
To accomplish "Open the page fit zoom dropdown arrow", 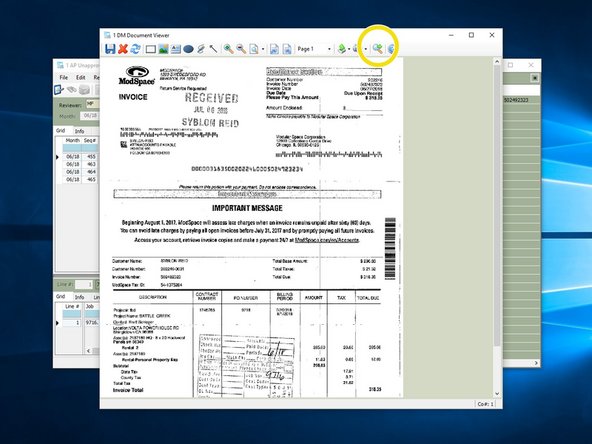I will point(263,49).
